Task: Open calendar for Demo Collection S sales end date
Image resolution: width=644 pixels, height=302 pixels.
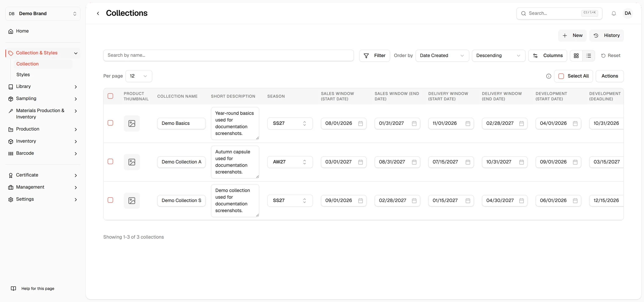Action: click(x=414, y=200)
